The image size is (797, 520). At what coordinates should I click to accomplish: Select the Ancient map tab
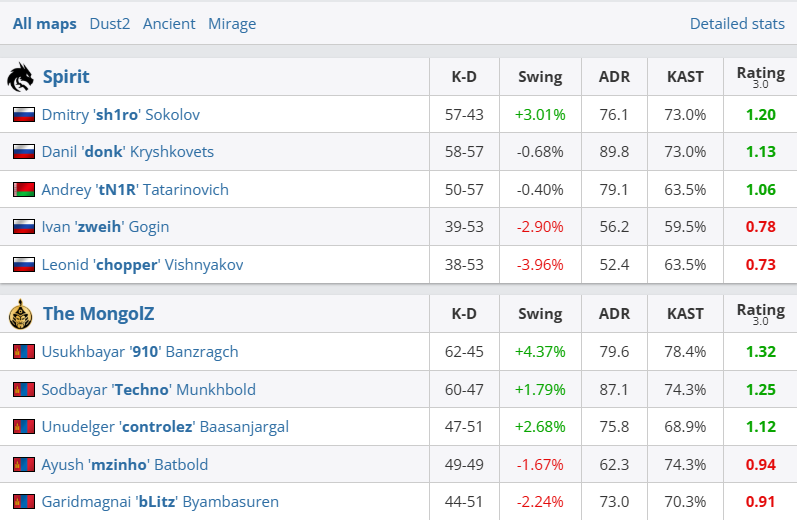(169, 24)
